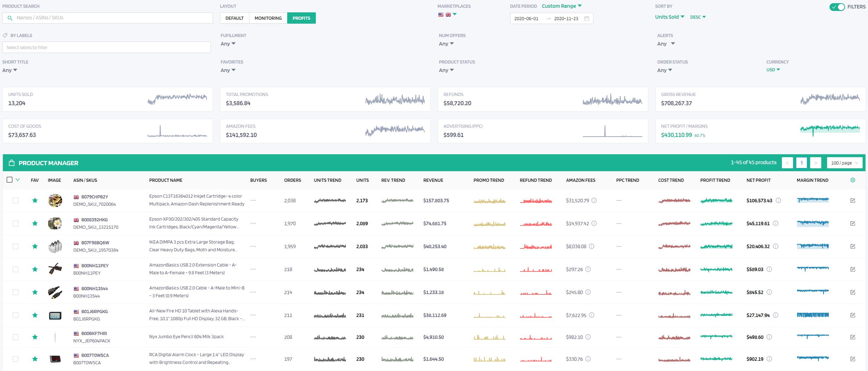Change DESC sort order dropdown
This screenshot has height=371, width=868.
point(698,17)
